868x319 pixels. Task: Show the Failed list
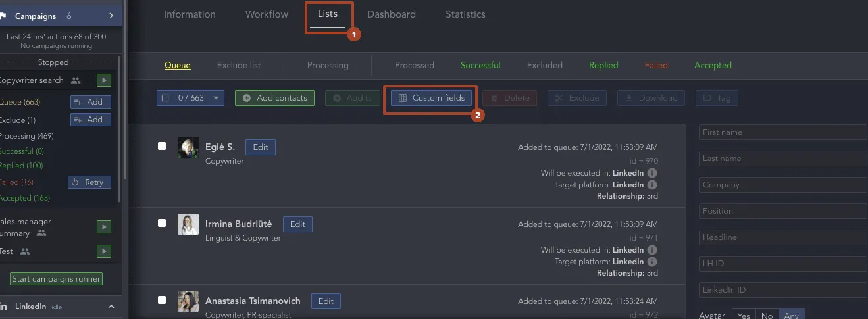656,65
